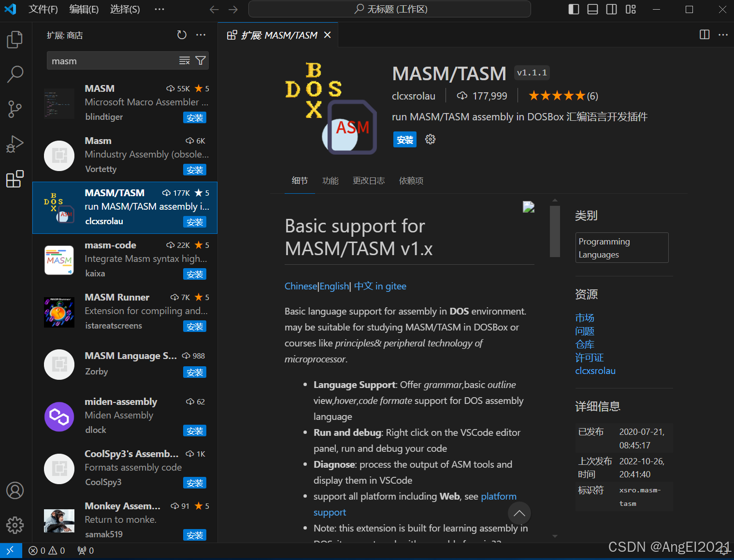Open ports forwarded status item
This screenshot has height=560, width=734.
(86, 550)
